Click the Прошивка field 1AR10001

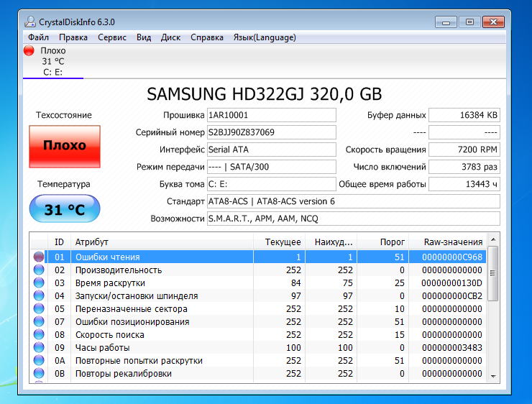[272, 115]
